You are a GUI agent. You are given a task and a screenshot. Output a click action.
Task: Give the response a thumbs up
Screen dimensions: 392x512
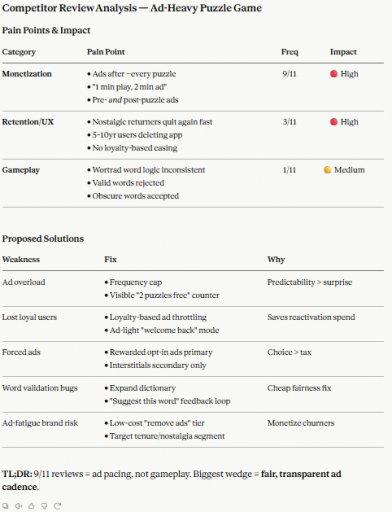point(31,506)
